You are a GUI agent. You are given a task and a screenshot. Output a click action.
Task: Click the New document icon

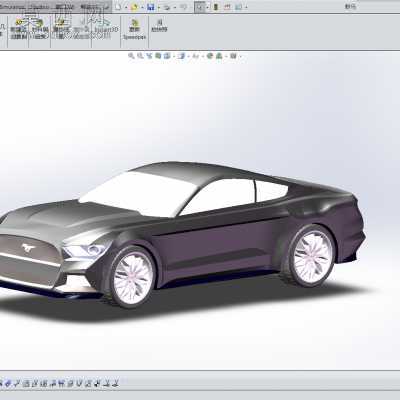pyautogui.click(x=118, y=7)
